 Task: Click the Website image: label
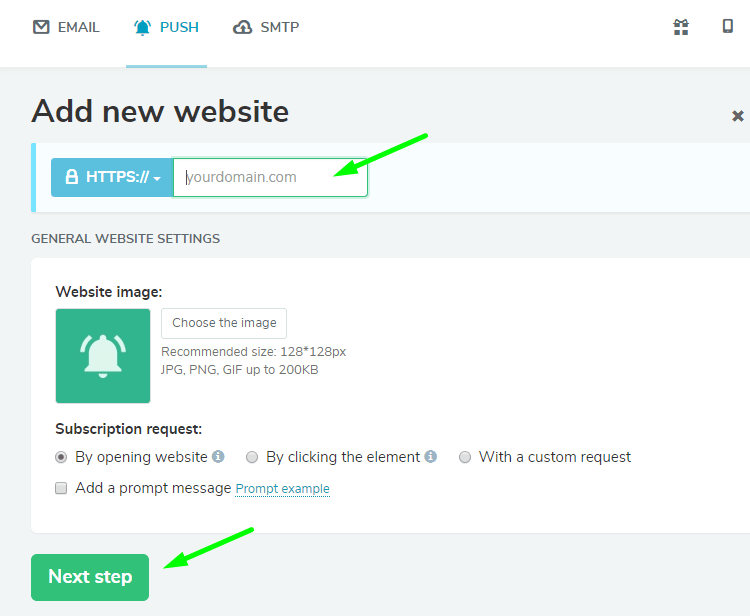coord(109,292)
